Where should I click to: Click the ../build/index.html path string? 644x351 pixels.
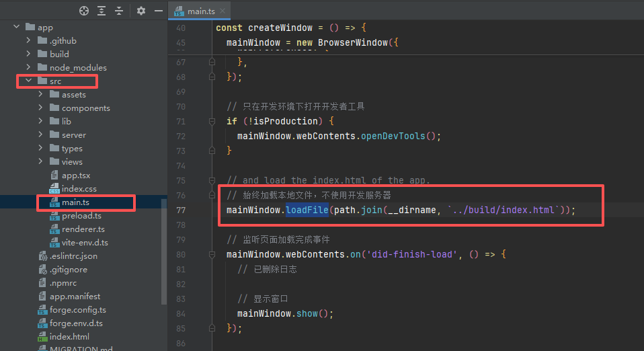click(503, 210)
